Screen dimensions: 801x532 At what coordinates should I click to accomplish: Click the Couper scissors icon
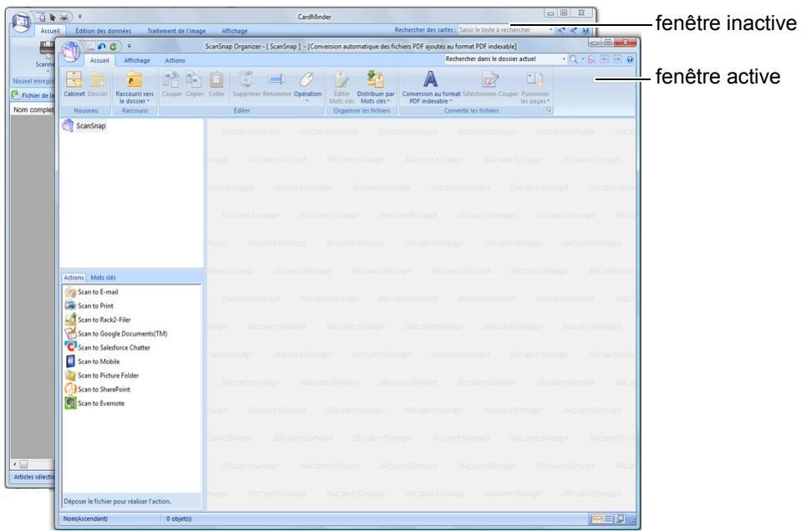(172, 80)
